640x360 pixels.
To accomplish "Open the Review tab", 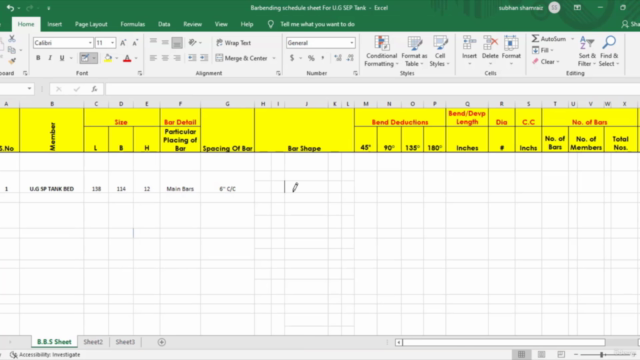I will (193, 24).
